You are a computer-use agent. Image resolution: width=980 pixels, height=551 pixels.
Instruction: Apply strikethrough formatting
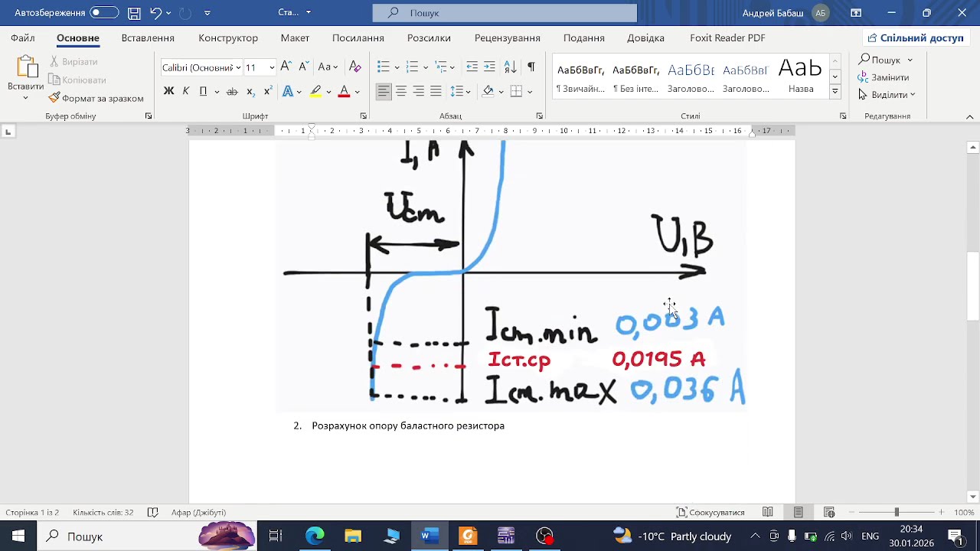coord(232,91)
